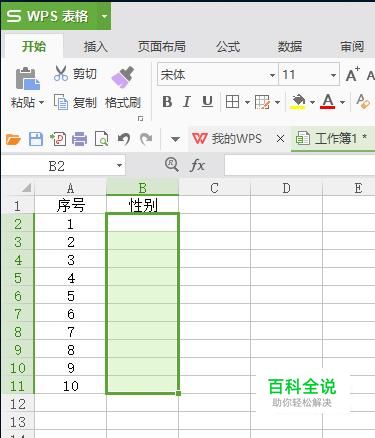Click into the formula bar input
This screenshot has width=375, height=438.
point(300,165)
